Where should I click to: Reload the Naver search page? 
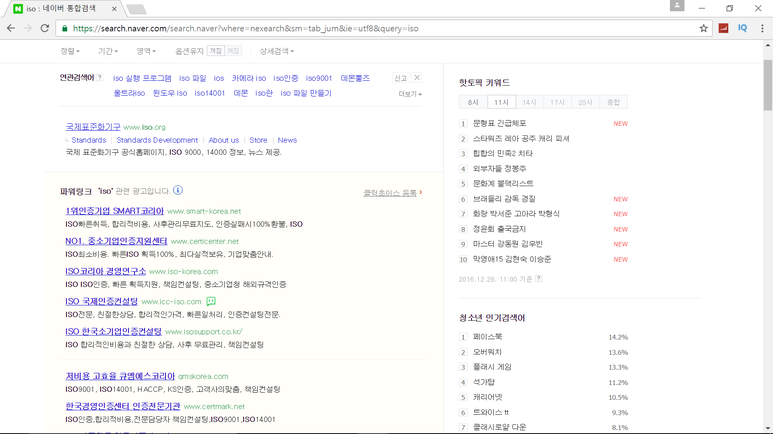45,28
